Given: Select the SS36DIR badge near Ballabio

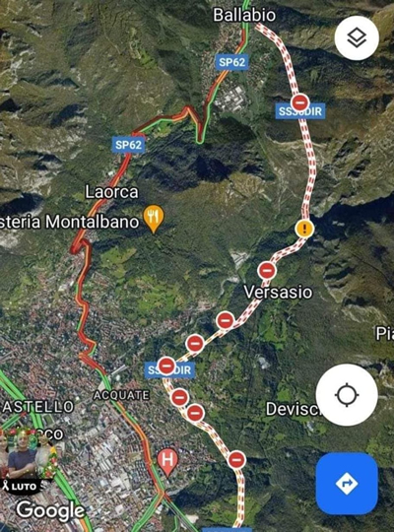Looking at the screenshot, I should pos(300,111).
